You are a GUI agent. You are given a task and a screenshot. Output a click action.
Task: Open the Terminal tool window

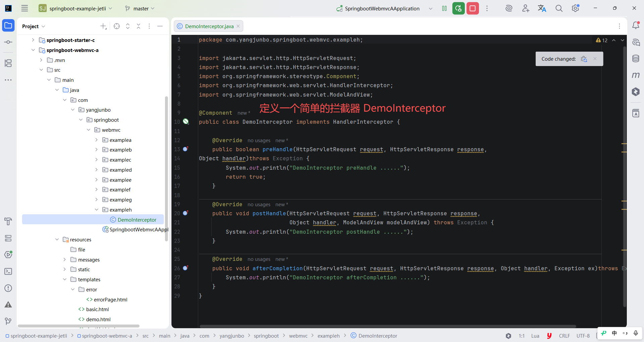pyautogui.click(x=8, y=271)
